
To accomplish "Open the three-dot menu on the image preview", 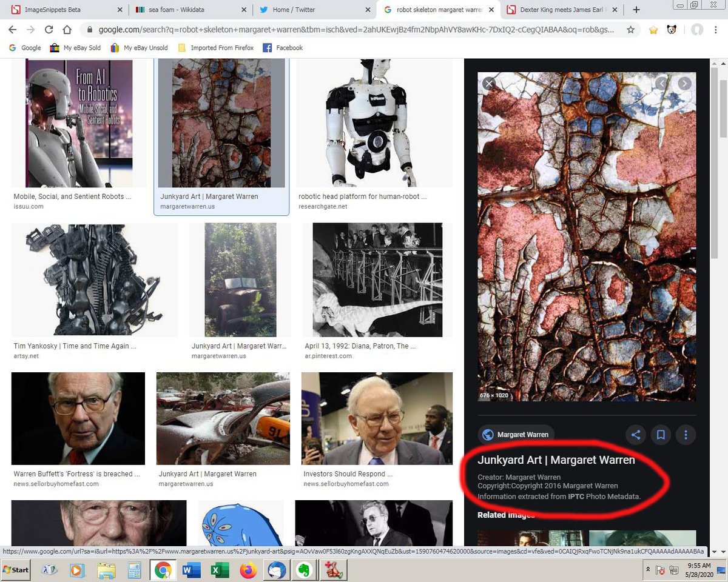I will click(686, 435).
